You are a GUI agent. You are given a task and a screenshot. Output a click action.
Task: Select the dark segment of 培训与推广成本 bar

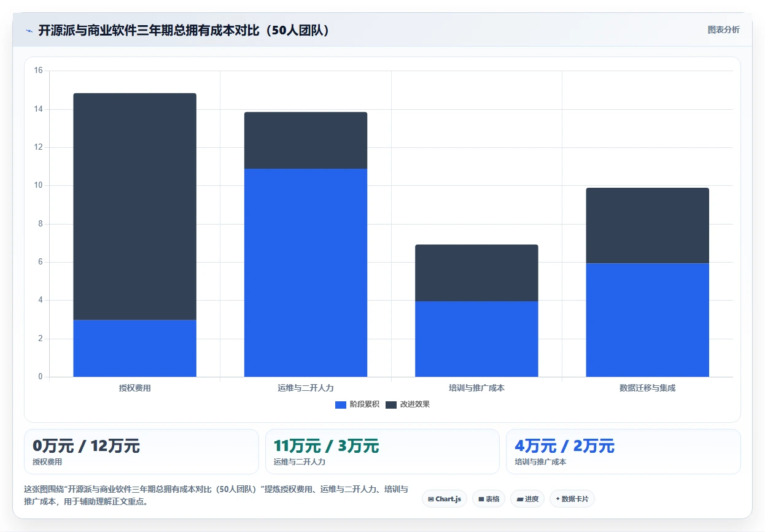point(476,273)
